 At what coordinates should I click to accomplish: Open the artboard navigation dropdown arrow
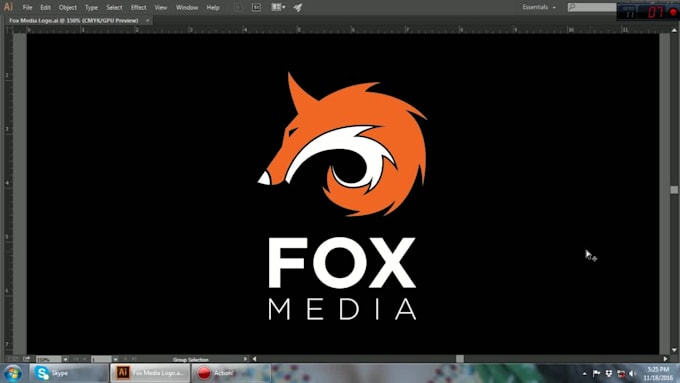pos(115,359)
